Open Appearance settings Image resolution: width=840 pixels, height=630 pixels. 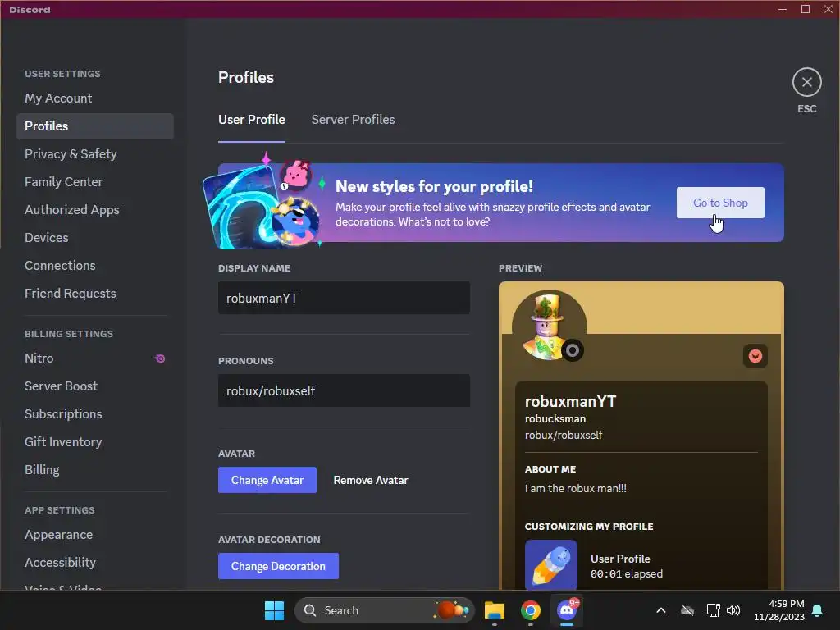95,535
